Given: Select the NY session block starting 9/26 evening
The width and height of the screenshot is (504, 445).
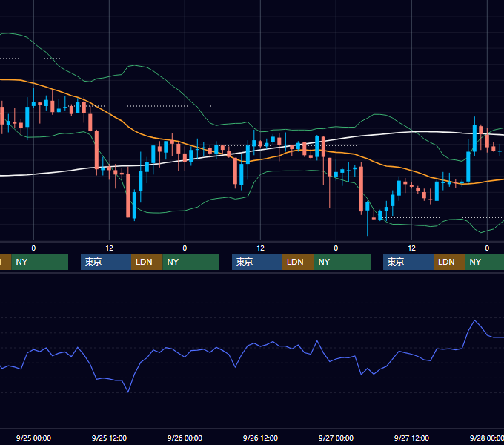Looking at the screenshot, I should 342,262.
